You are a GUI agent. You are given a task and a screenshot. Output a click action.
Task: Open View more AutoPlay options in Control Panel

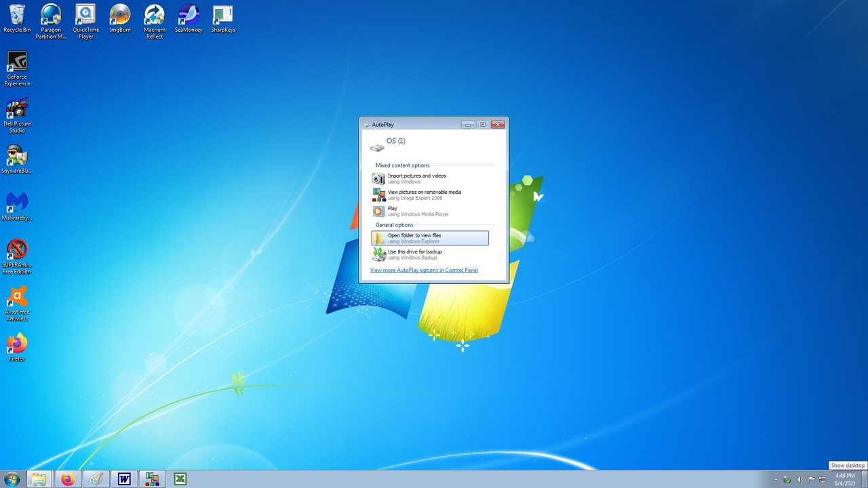point(424,270)
